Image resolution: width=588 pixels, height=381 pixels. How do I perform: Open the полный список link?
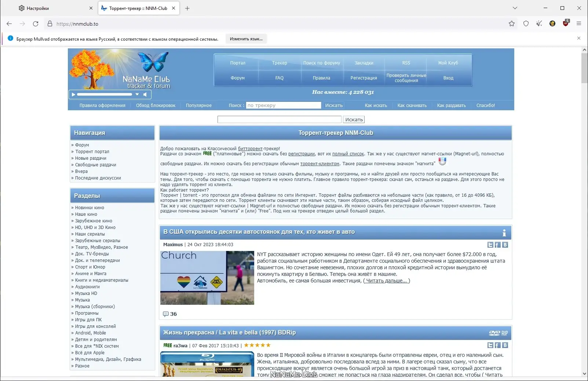click(348, 154)
